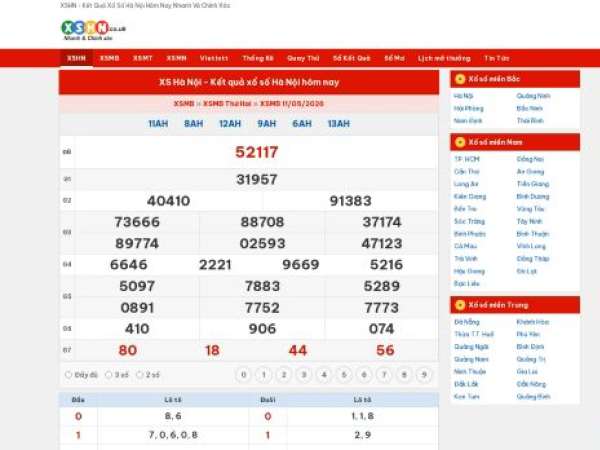The image size is (600, 450).
Task: Click the star icon beside Xổ số miền Bắc
Action: point(460,79)
